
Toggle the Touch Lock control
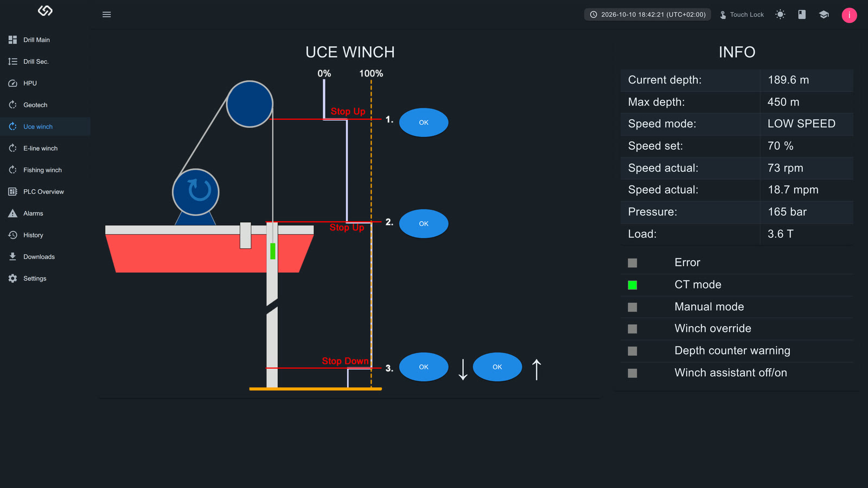742,15
